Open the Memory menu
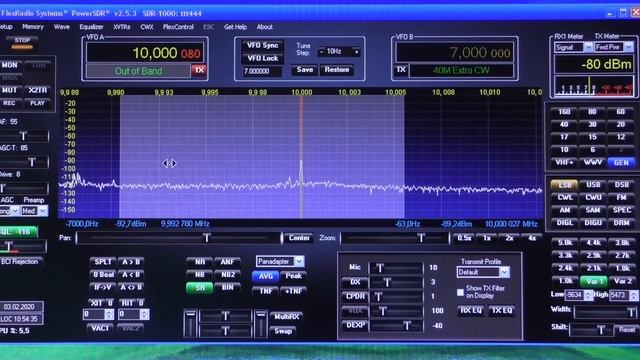Screen dimensions: 640x360 (33, 27)
